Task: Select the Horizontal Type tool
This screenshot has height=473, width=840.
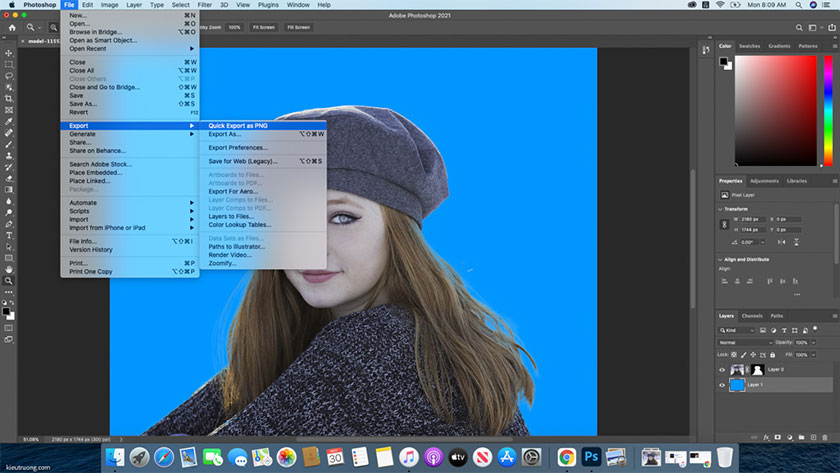Action: click(9, 235)
